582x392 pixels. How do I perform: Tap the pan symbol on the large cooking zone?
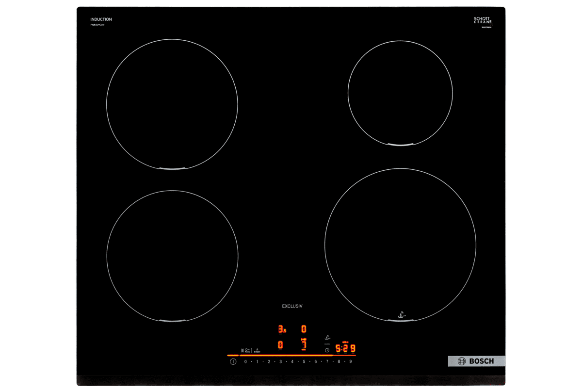tap(401, 314)
